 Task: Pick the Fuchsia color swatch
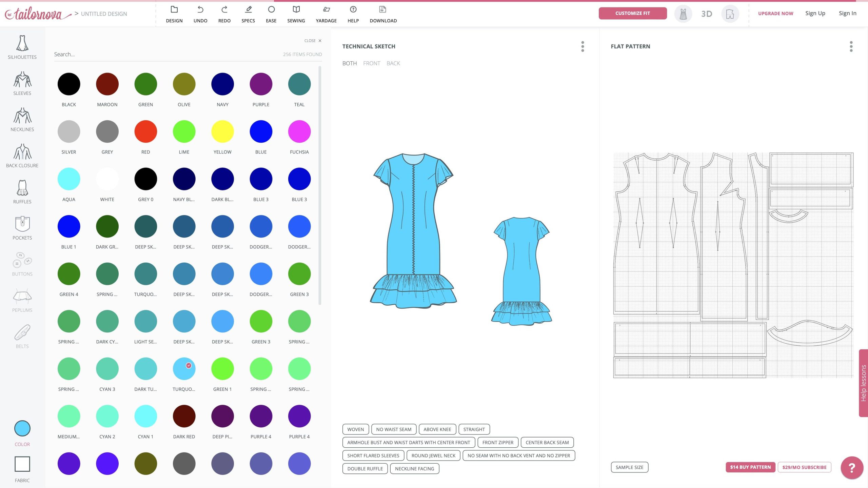[x=299, y=131]
